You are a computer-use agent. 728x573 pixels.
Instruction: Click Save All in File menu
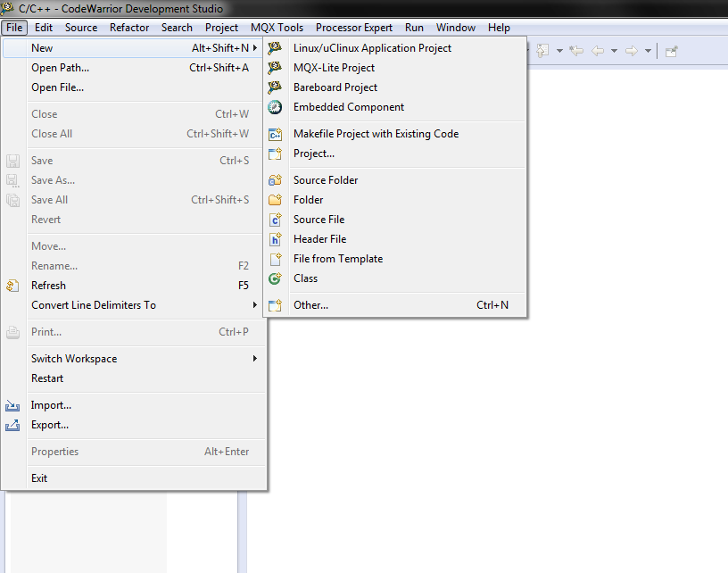coord(134,200)
